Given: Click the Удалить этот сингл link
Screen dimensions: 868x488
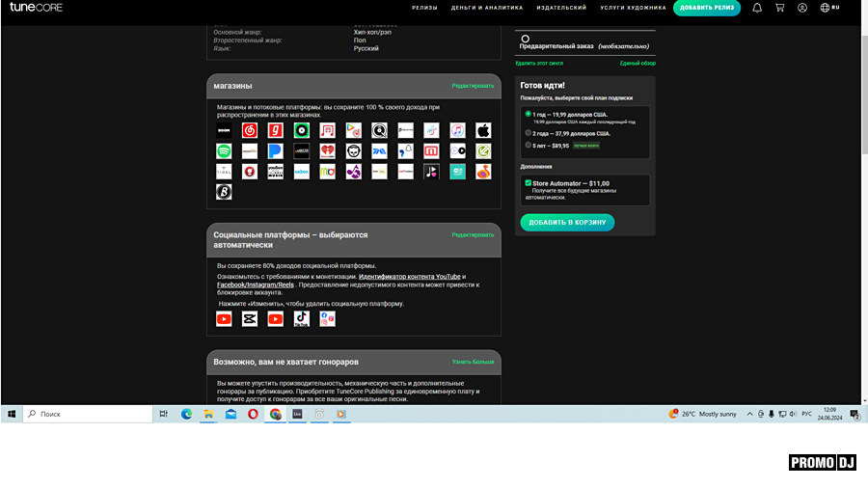Looking at the screenshot, I should coord(539,63).
